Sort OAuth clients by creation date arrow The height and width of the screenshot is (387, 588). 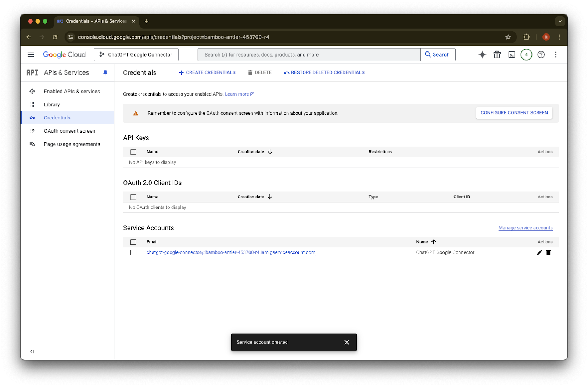coord(270,197)
